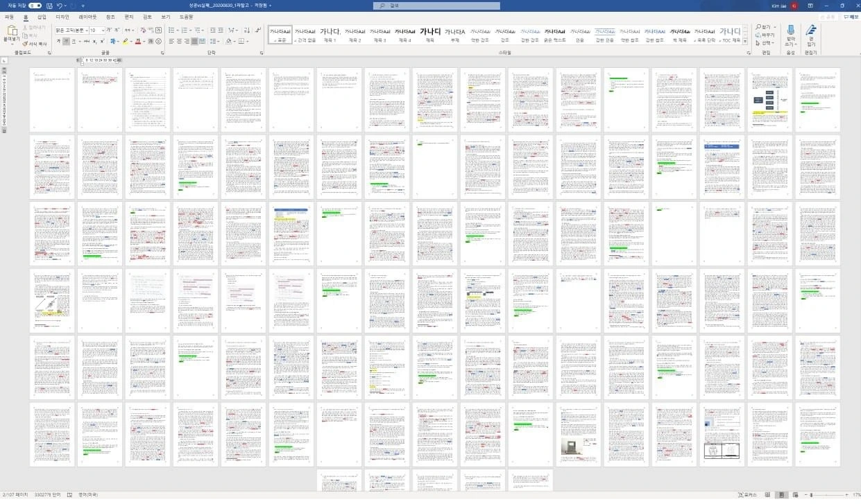861x504 pixels.
Task: Open the font name combo box
Action: [x=71, y=31]
